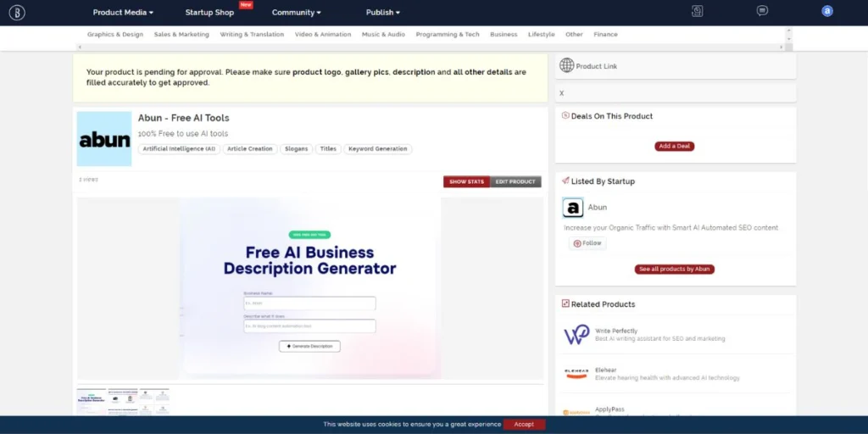Select the second gallery thumbnail

pyautogui.click(x=123, y=402)
